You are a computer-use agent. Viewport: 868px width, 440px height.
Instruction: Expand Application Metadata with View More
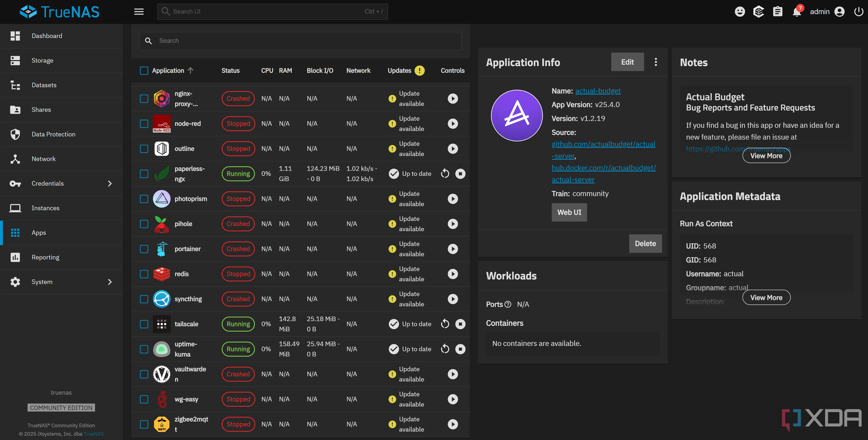coord(766,297)
